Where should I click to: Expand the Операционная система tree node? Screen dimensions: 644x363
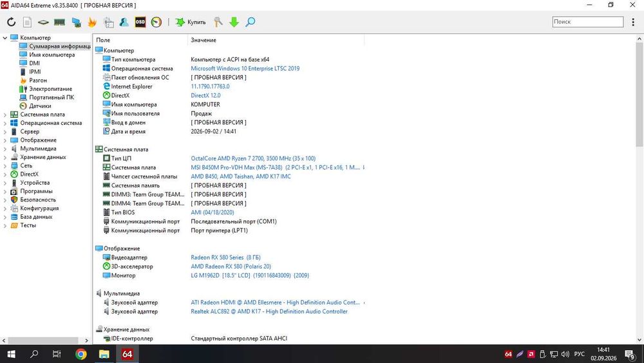[x=5, y=123]
